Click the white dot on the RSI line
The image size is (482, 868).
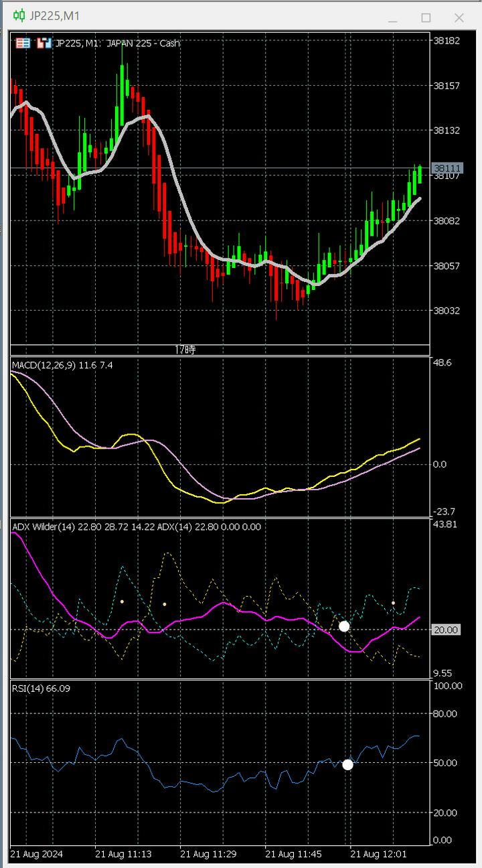coord(347,765)
